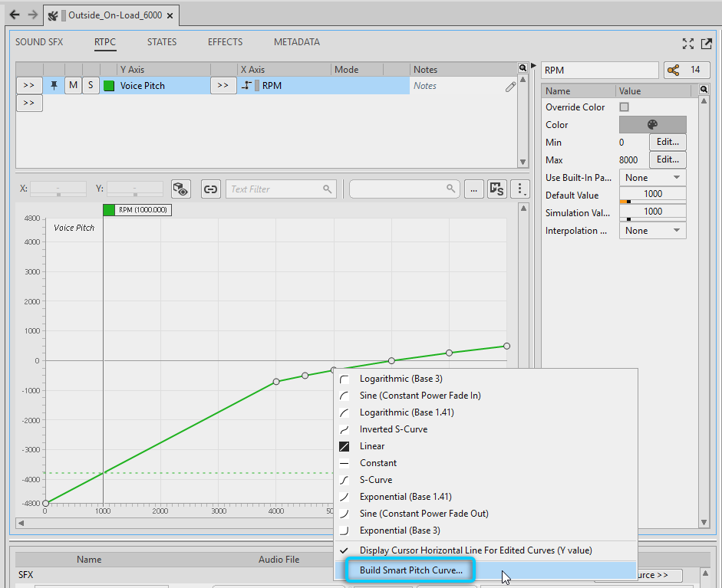This screenshot has width=722, height=588.
Task: Open the references share icon showing 14
Action: click(x=681, y=71)
